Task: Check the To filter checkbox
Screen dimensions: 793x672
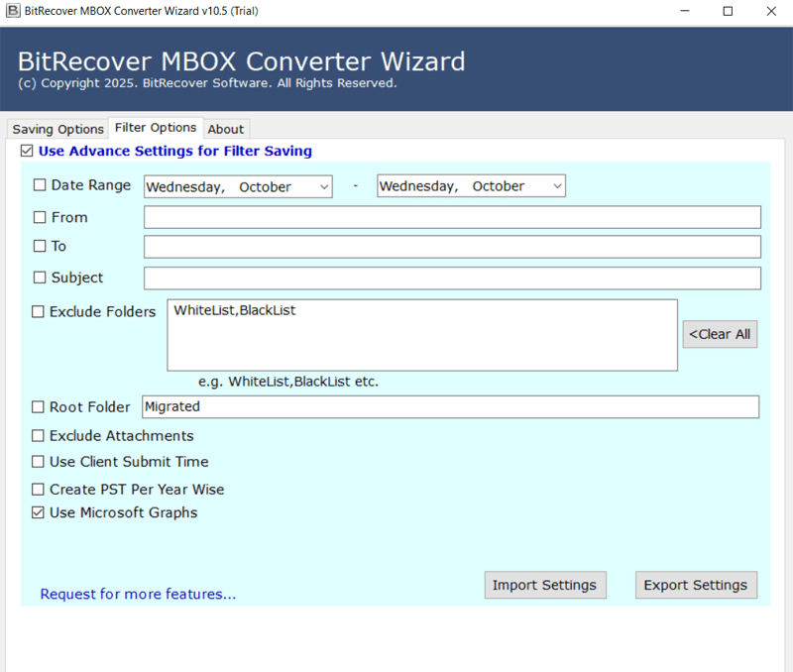Action: [40, 246]
